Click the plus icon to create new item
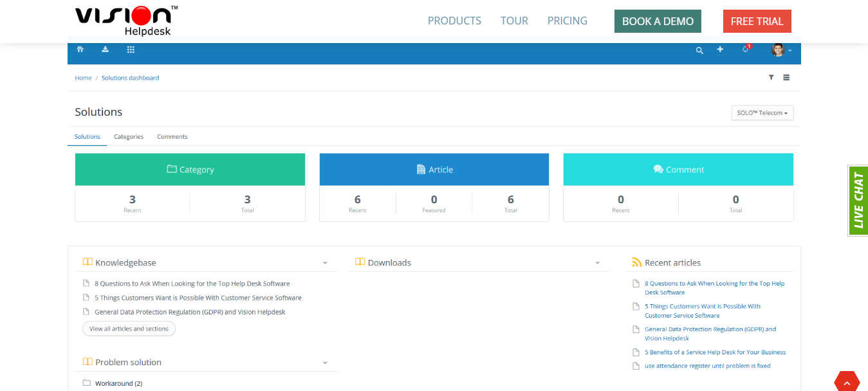 (720, 50)
